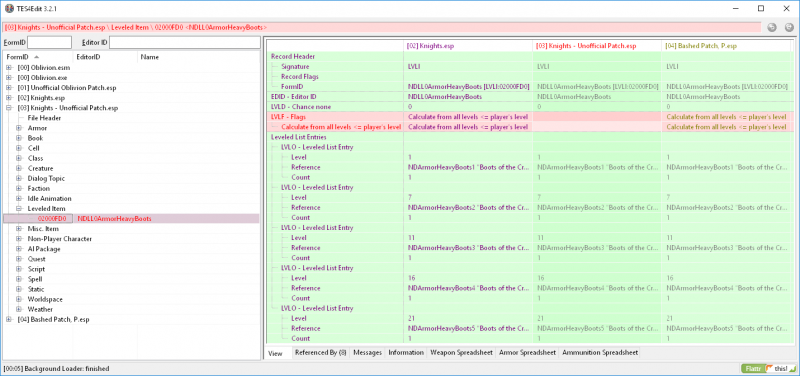800x376 pixels.
Task: Focus the FormID search field
Action: (49, 42)
